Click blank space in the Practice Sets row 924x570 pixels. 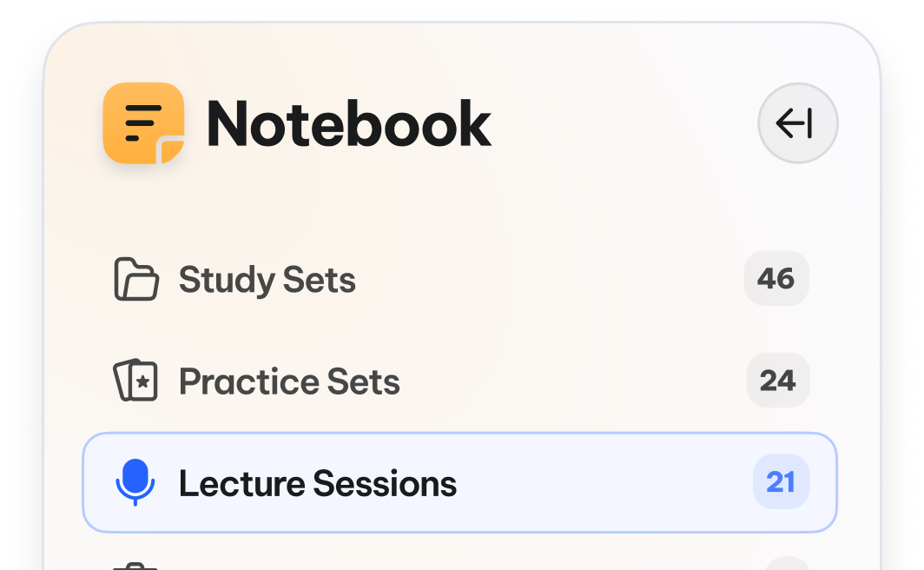[x=571, y=381]
